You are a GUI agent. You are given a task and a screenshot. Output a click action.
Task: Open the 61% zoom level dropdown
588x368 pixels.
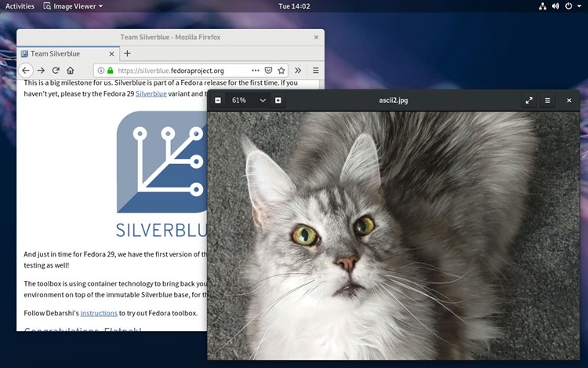click(x=263, y=100)
